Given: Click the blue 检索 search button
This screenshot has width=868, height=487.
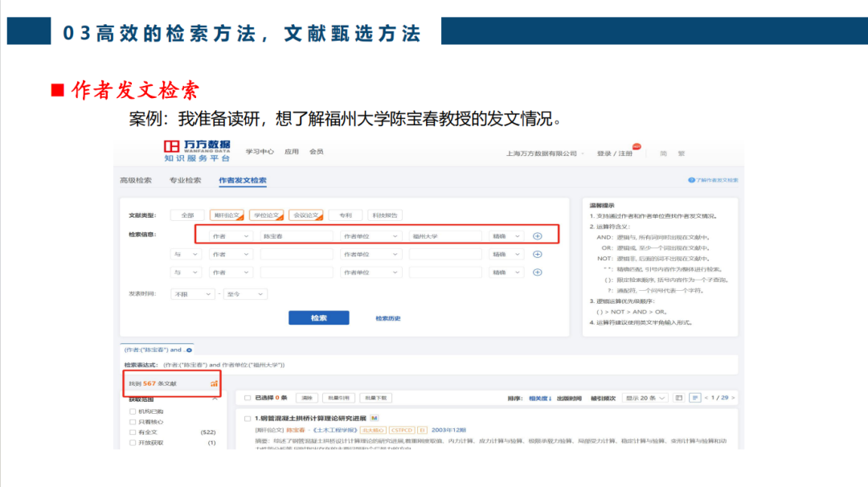Looking at the screenshot, I should (320, 317).
